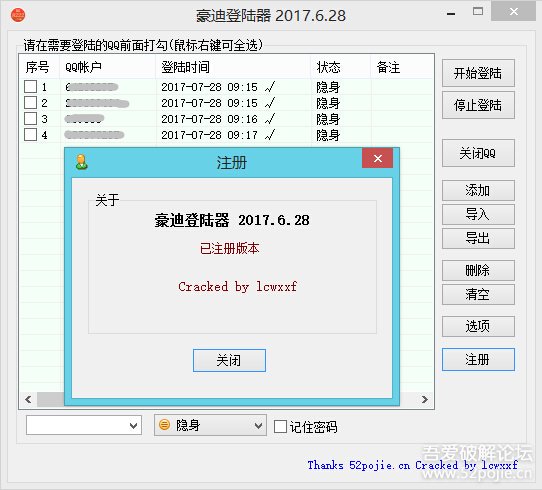This screenshot has height=490, width=542.
Task: Click the list's left scroll arrow
Action: coord(29,400)
